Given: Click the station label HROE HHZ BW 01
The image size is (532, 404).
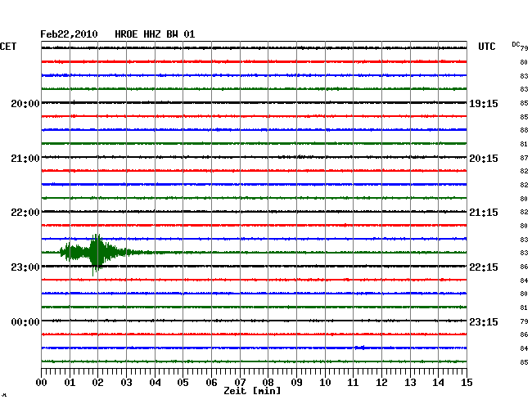Looking at the screenshot, I should (x=155, y=34).
